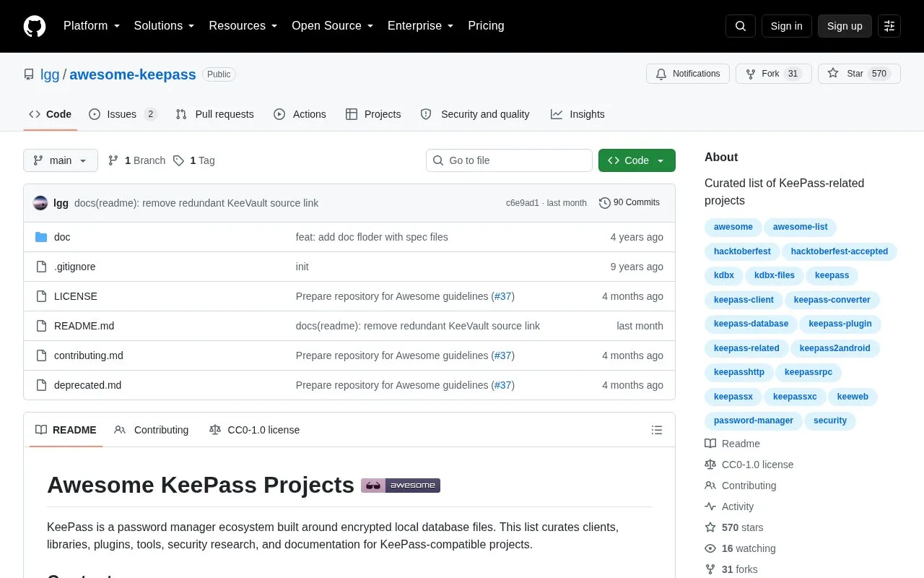
Task: Open the main branch dropdown
Action: pos(61,160)
